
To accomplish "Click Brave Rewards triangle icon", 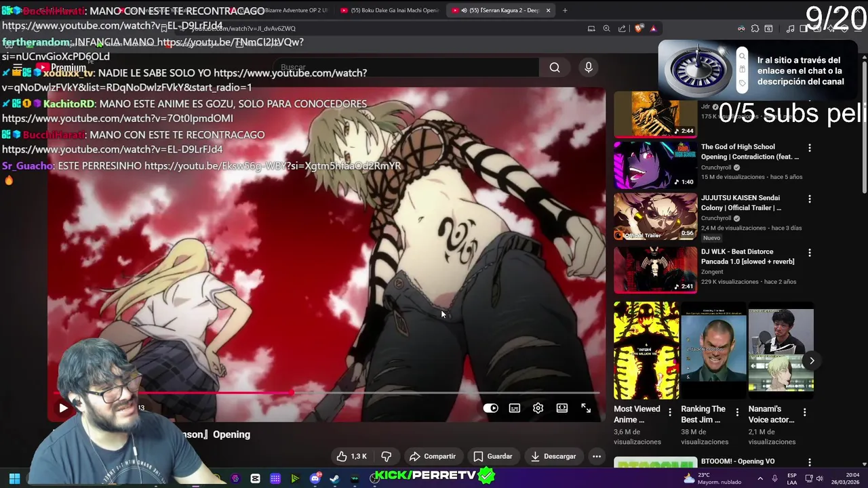I will pyautogui.click(x=653, y=28).
